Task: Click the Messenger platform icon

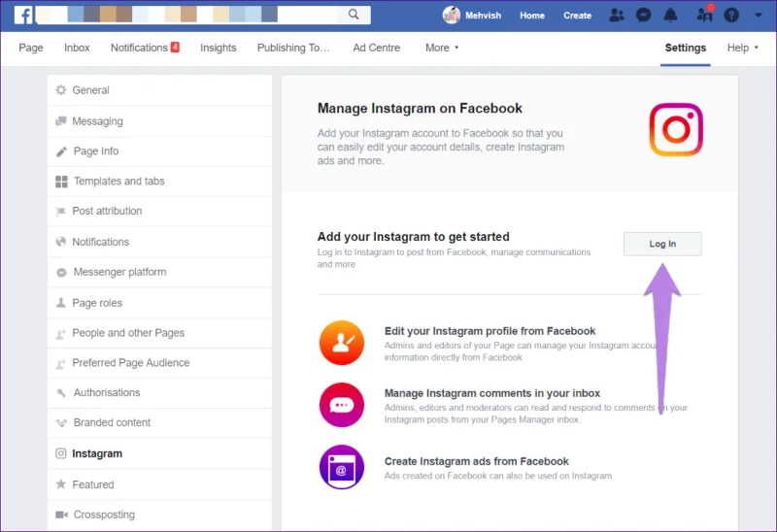Action: pyautogui.click(x=61, y=273)
